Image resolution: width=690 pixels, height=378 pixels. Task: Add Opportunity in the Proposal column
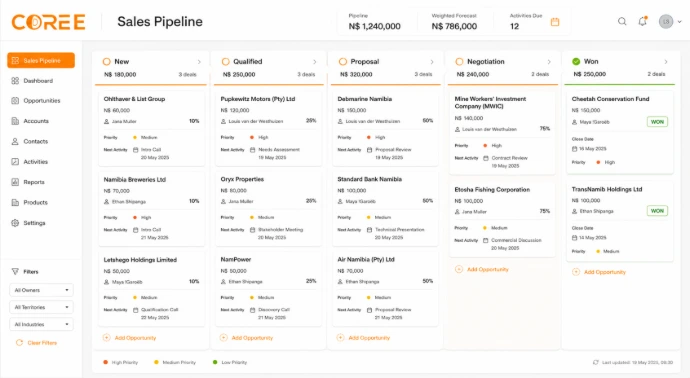tap(363, 338)
